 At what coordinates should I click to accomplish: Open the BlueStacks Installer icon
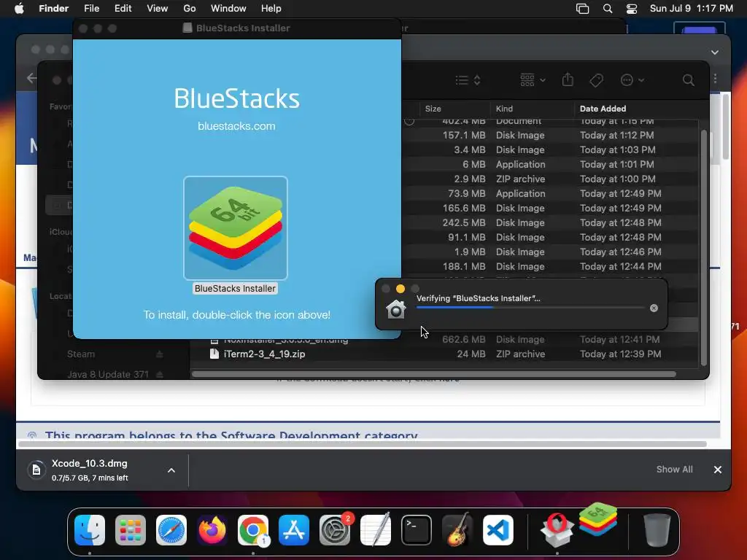pyautogui.click(x=236, y=228)
